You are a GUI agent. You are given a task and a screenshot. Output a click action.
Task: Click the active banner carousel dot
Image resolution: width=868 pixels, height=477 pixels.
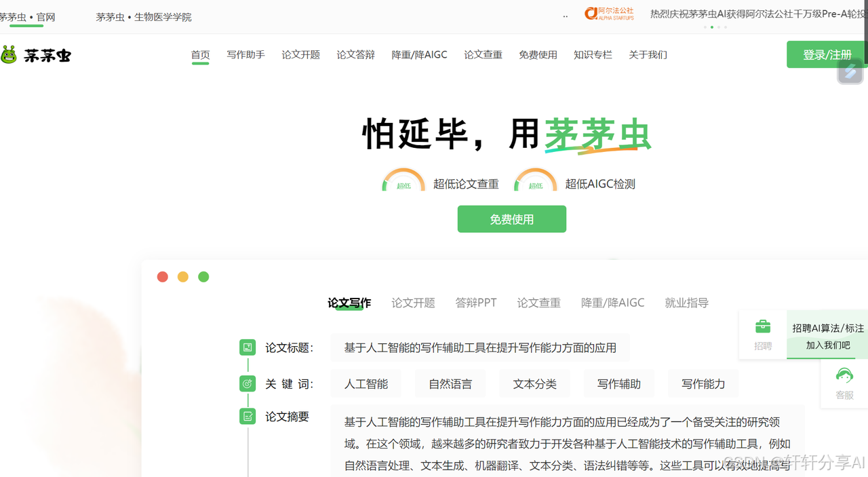(711, 27)
